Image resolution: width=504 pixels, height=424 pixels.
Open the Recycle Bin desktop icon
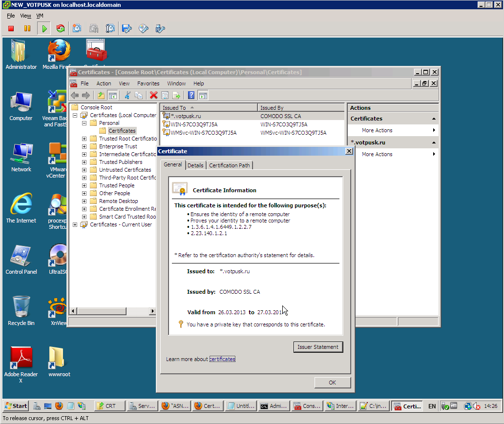(21, 310)
